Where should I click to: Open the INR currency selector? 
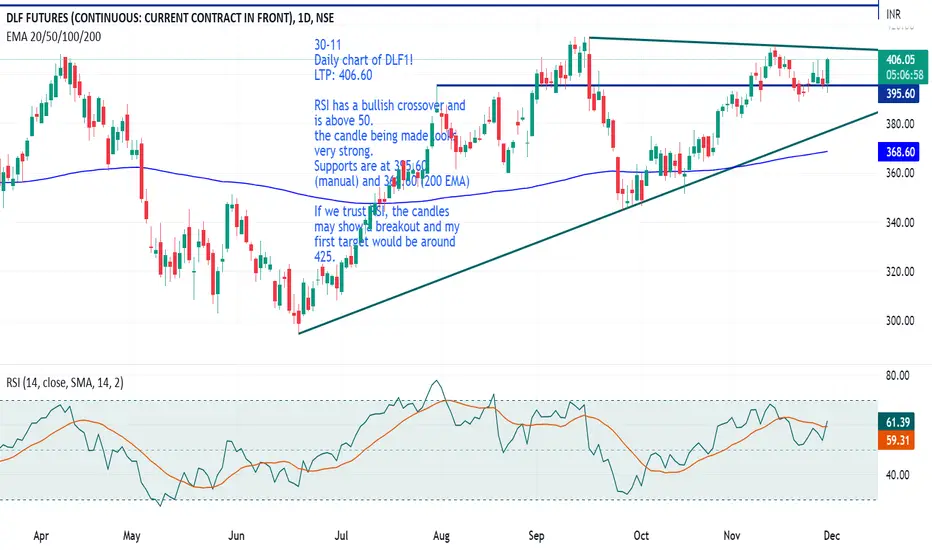click(x=893, y=14)
